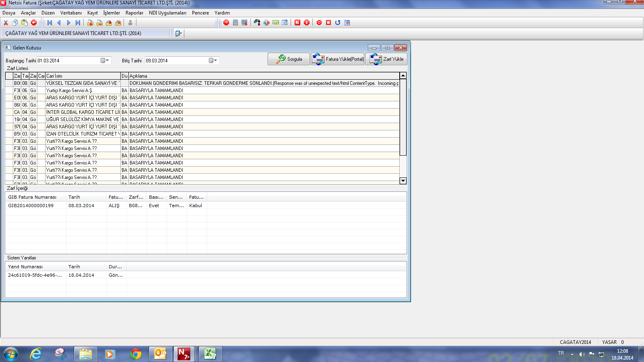Click the add new record icon
This screenshot has height=362, width=644.
point(90,23)
